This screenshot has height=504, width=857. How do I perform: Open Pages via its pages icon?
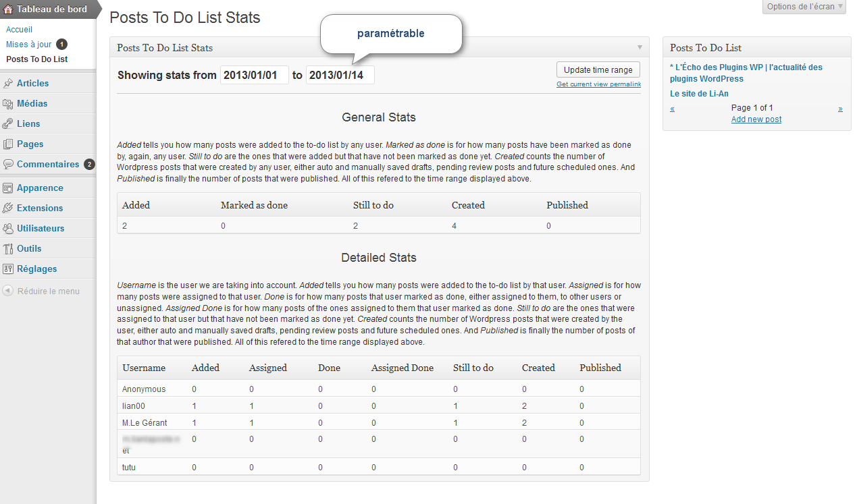8,144
